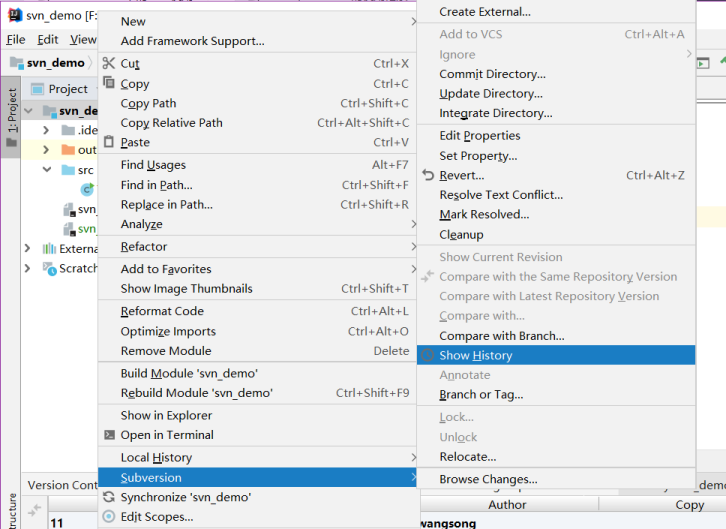Open the Refactor submenu
Screen dimensions: 726x529
tap(144, 247)
